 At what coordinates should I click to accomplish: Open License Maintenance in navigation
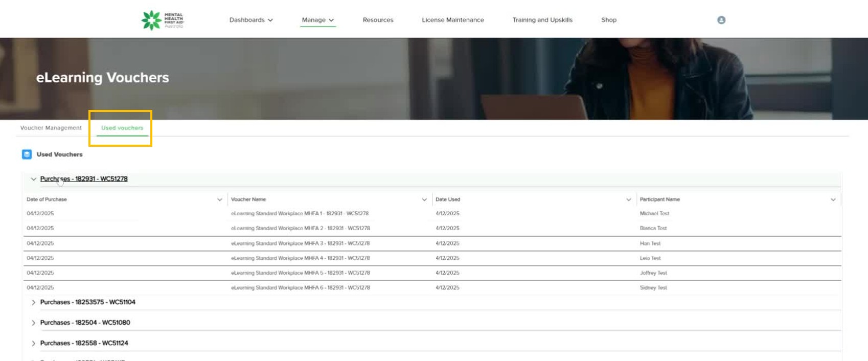pos(452,20)
